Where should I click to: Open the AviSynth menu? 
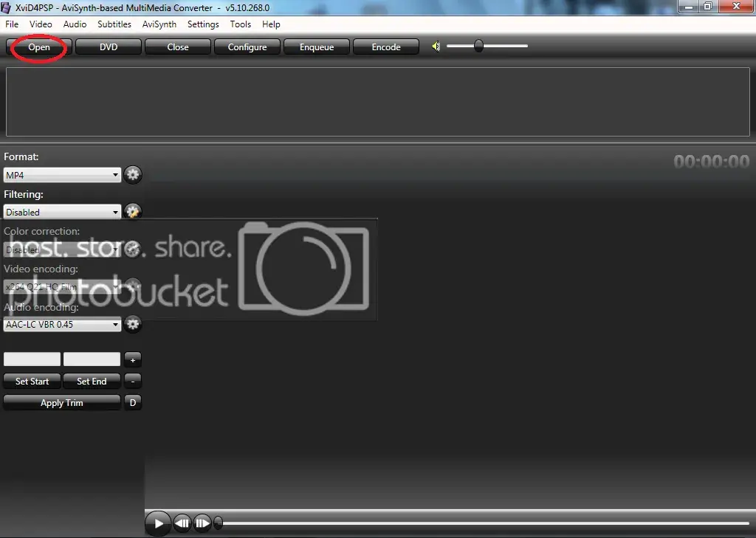coord(159,24)
